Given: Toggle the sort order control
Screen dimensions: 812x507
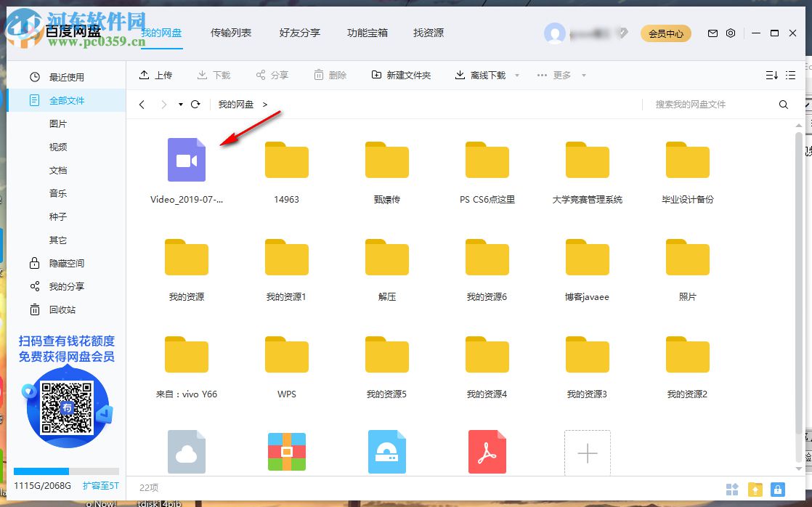Looking at the screenshot, I should click(x=771, y=75).
